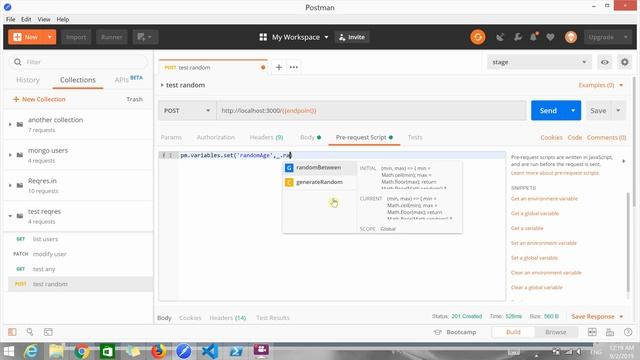Open the settings wrench icon
640x360 pixels.
pos(518,37)
